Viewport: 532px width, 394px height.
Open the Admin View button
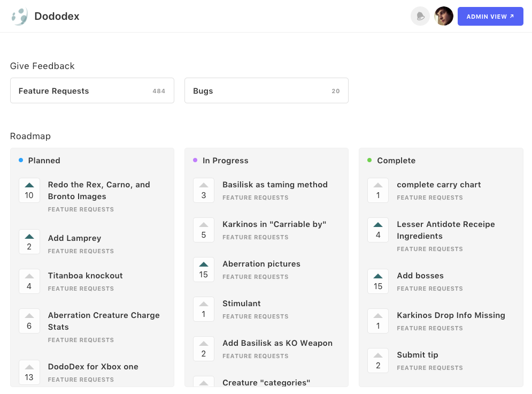tap(490, 16)
